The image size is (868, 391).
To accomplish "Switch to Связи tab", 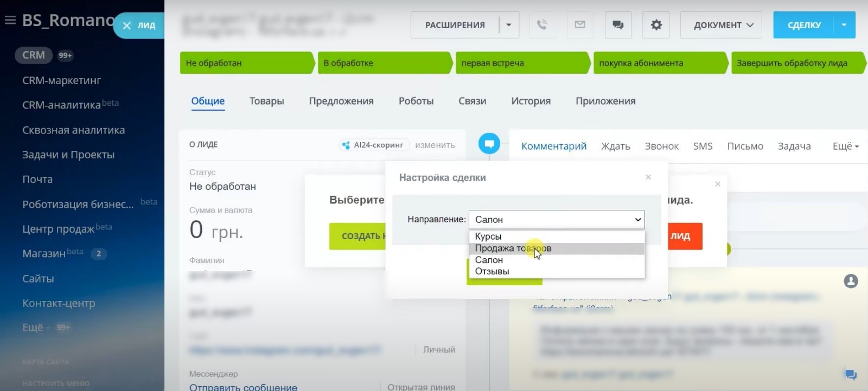I will pos(472,101).
